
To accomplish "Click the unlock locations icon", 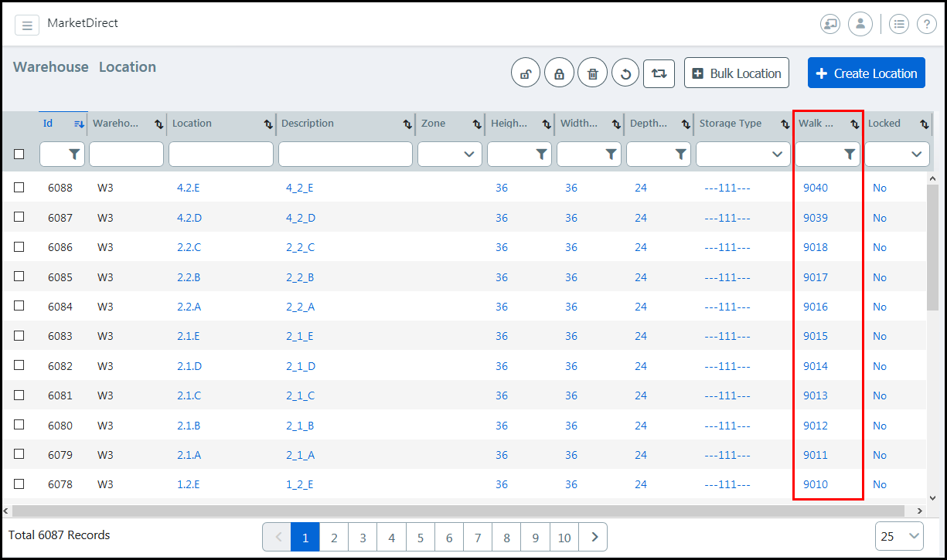I will (525, 74).
